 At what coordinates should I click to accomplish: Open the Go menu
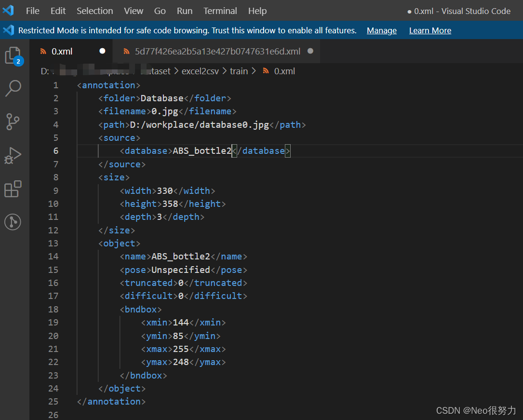[160, 11]
